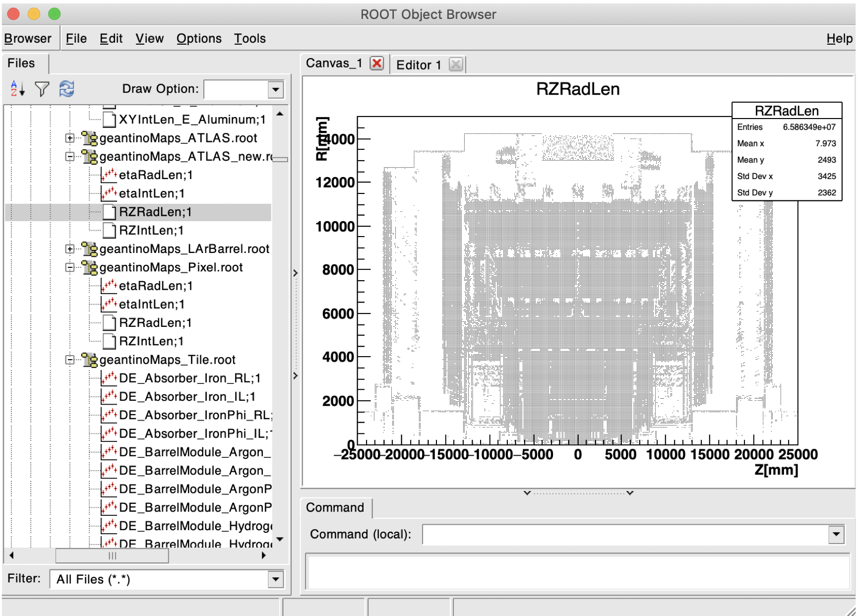Click the filter funnel icon
The height and width of the screenshot is (616, 857).
pos(42,89)
